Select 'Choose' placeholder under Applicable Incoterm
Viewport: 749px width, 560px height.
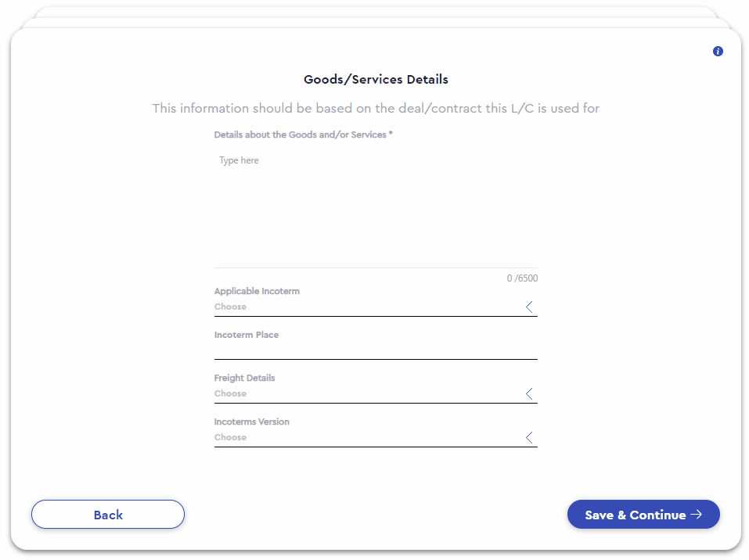pos(230,307)
